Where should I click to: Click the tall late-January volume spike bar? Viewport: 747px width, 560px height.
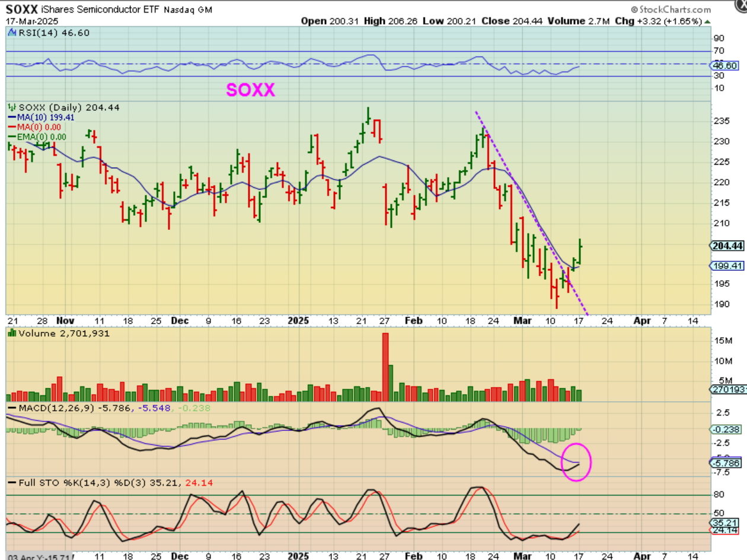(385, 367)
